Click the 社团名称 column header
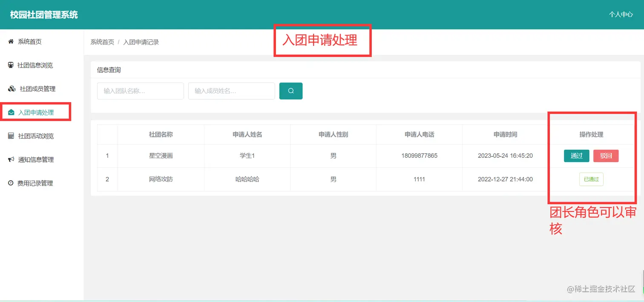This screenshot has width=644, height=302. [161, 134]
